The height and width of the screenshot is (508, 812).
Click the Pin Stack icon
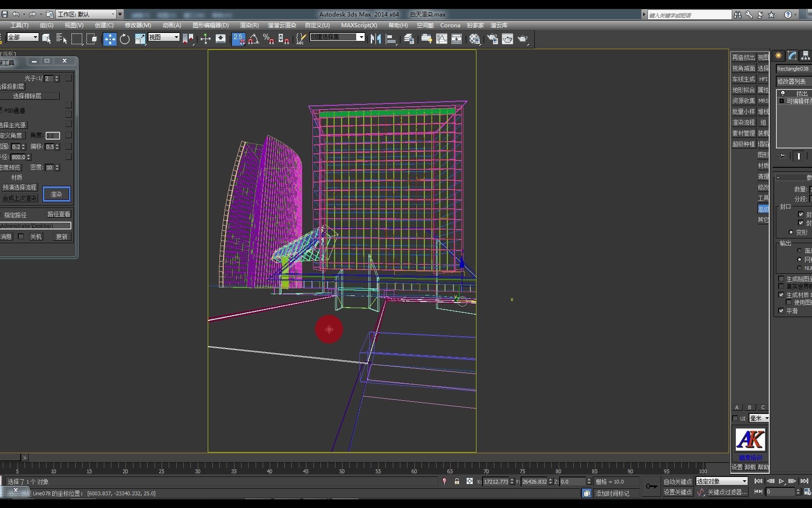[782, 156]
